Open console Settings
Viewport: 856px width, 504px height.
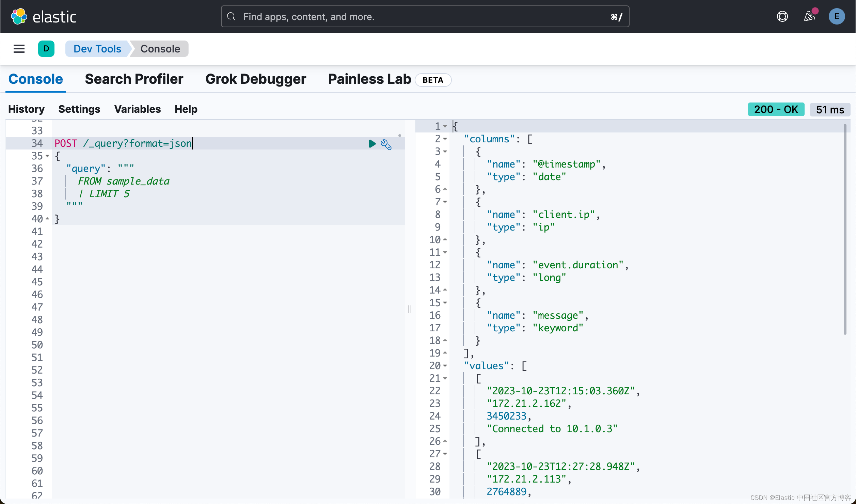[79, 109]
